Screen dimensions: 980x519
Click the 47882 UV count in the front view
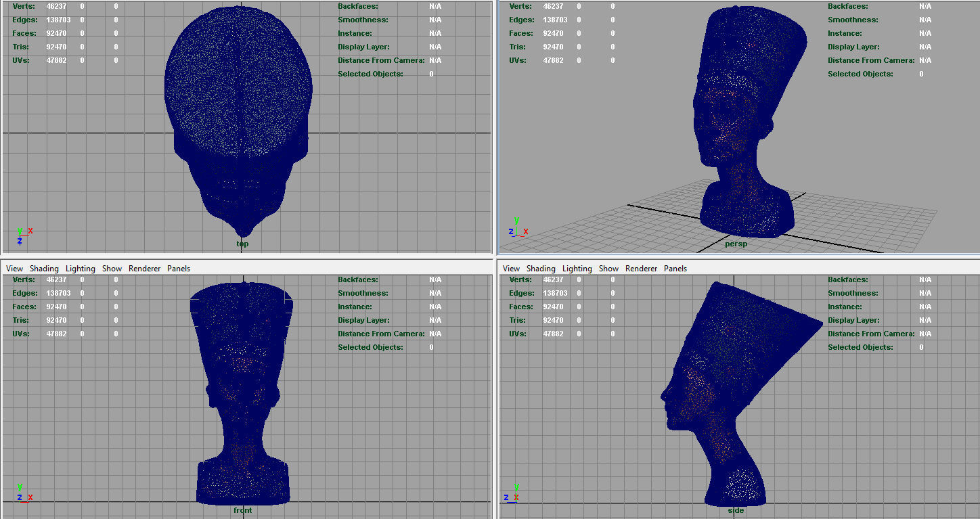pos(56,334)
